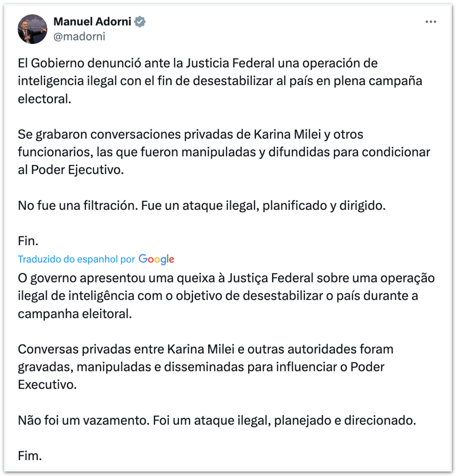The image size is (456, 476).
Task: Click the @madorni handle
Action: point(79,36)
